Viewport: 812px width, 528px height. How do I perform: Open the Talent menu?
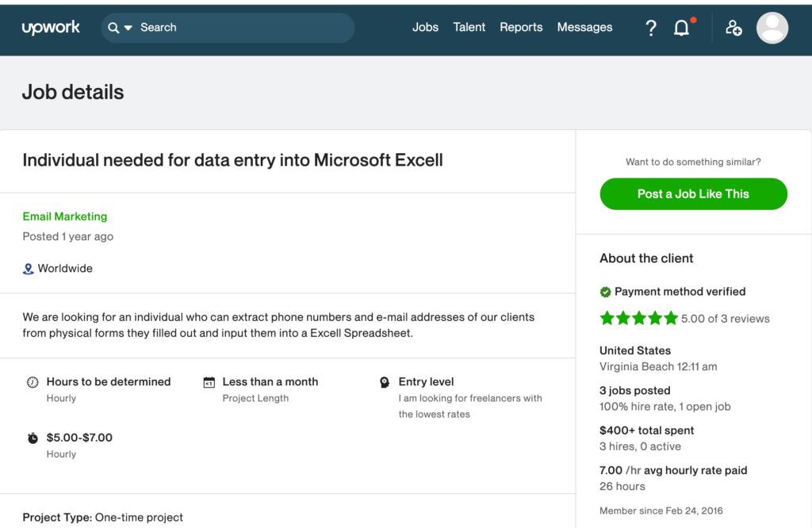point(469,27)
